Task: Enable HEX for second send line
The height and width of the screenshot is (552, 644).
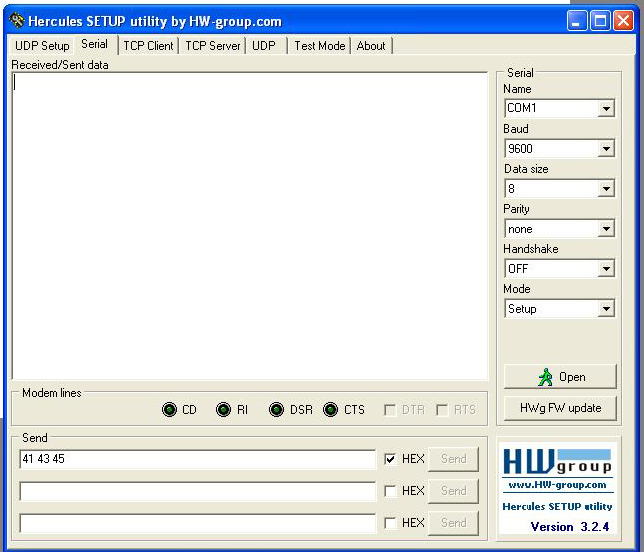Action: pos(390,491)
